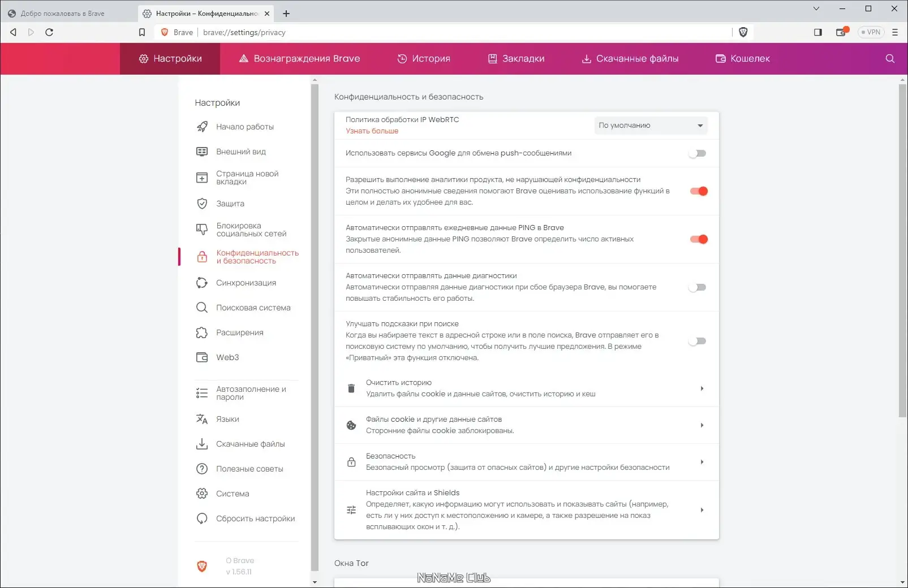Switch to Добро пожаловать в Brave tab
This screenshot has height=588, width=908.
coord(68,14)
